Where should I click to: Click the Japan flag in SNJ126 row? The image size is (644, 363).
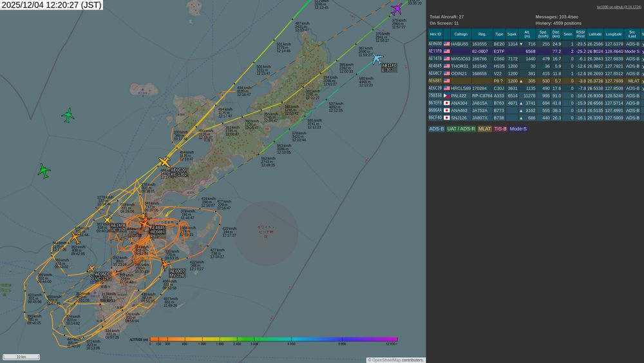click(446, 118)
